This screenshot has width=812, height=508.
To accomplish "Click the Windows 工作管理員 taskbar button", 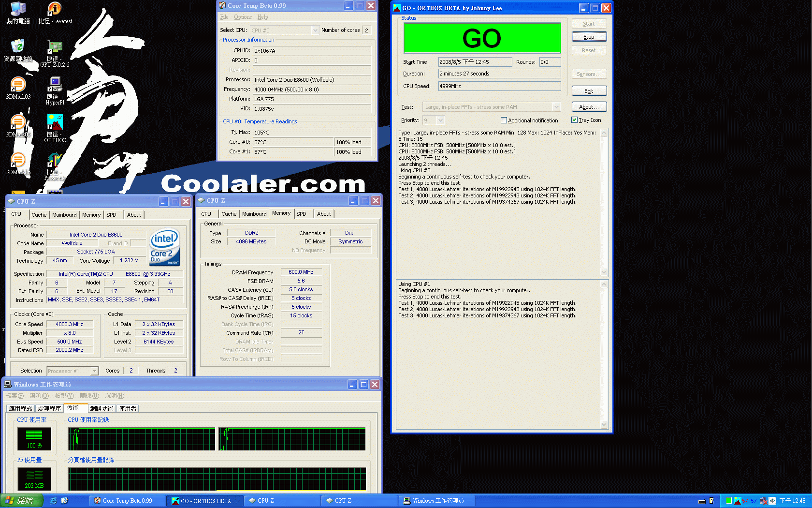I will coord(437,501).
